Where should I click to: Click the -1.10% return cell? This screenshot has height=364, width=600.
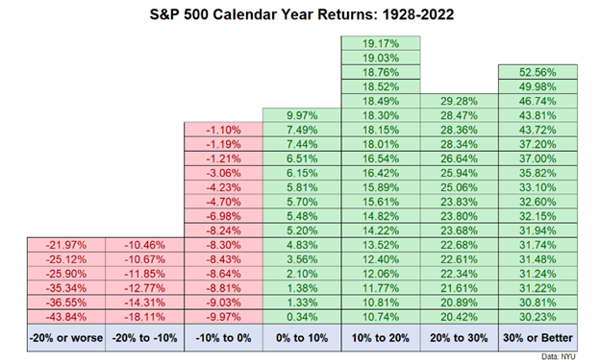(x=223, y=130)
